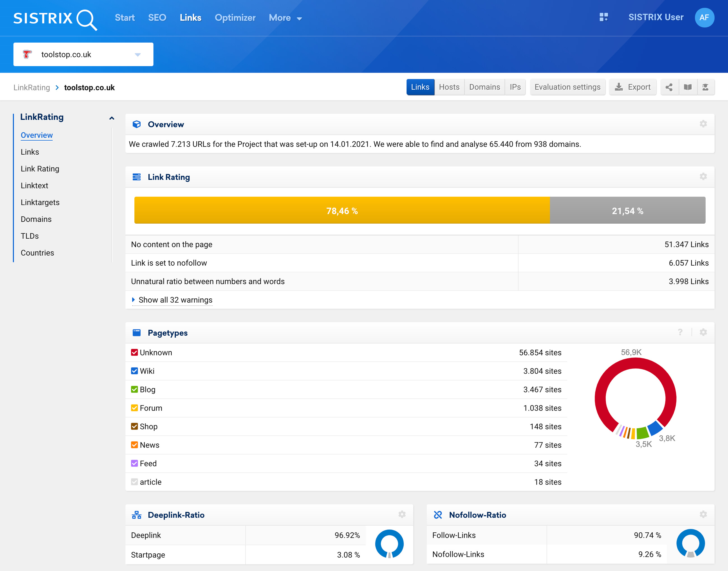This screenshot has height=571, width=728.
Task: Select the Links tab button
Action: pos(420,87)
